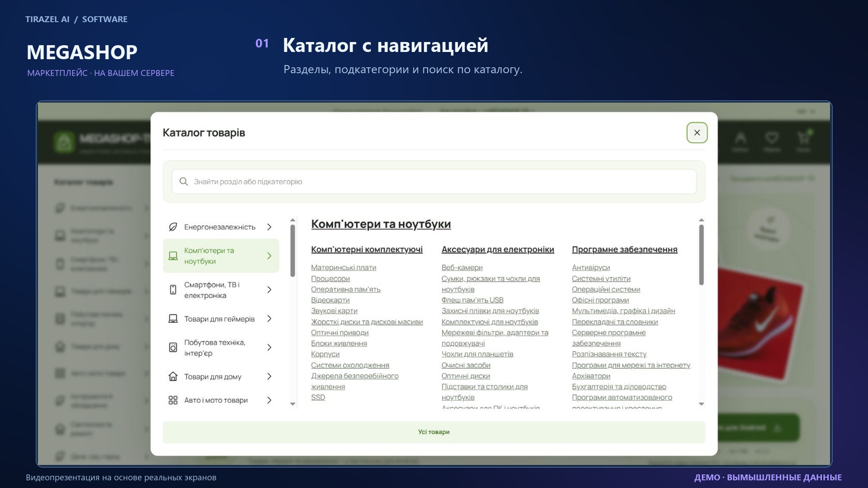The image size is (868, 488).
Task: Expand Товари для геймерів chevron
Action: click(269, 319)
